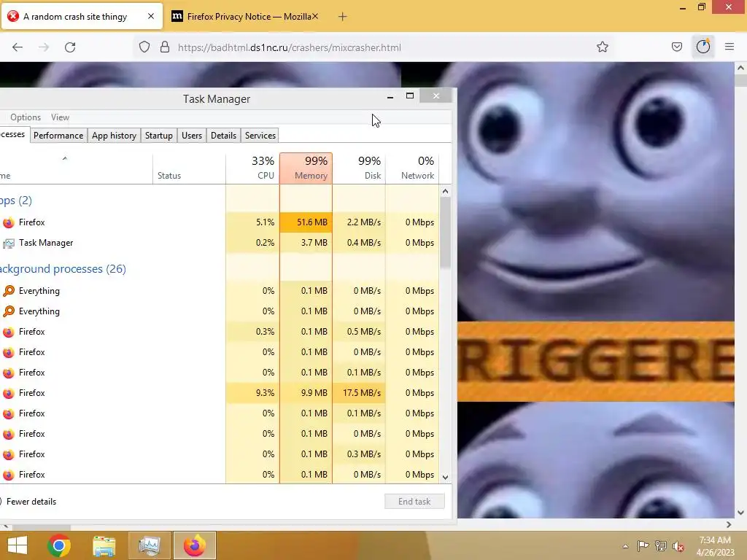Click the Firefox taskbar icon
The height and width of the screenshot is (560, 747).
pyautogui.click(x=194, y=545)
